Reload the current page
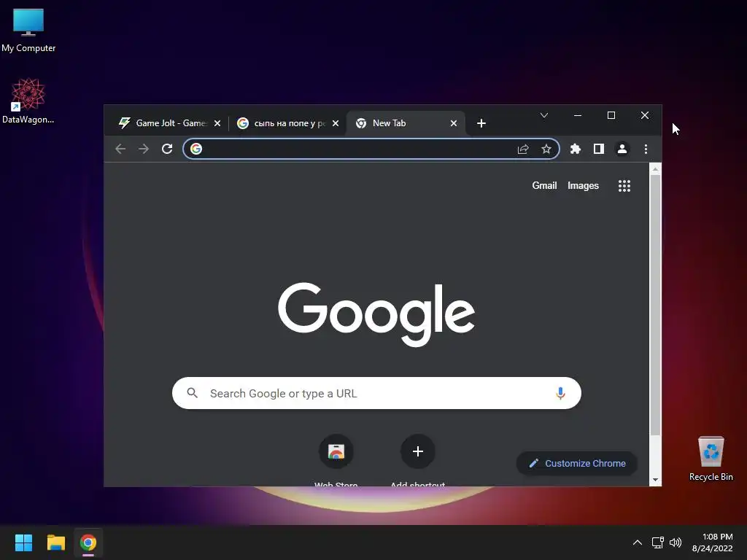The height and width of the screenshot is (560, 747). 167,149
